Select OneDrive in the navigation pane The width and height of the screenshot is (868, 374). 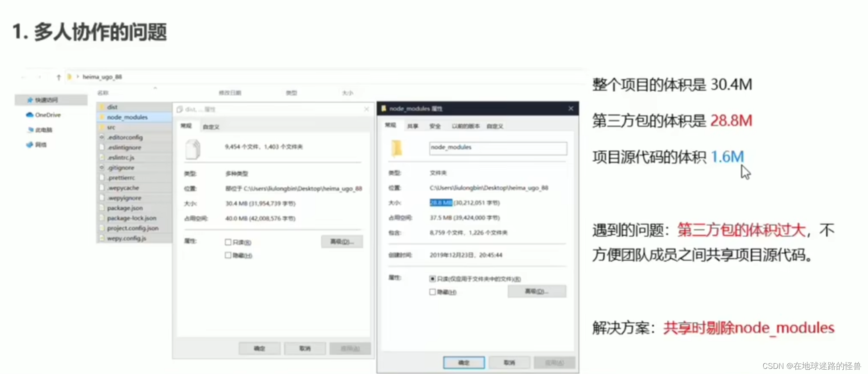(x=48, y=115)
